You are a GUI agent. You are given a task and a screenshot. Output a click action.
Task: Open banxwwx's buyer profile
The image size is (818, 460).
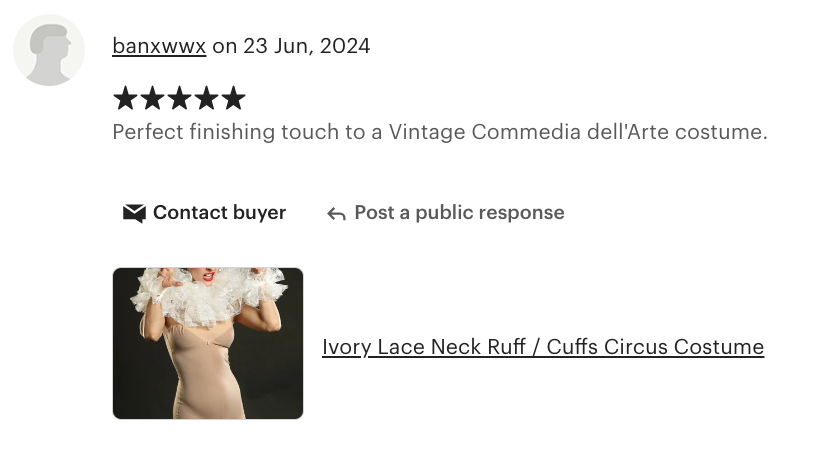click(159, 46)
